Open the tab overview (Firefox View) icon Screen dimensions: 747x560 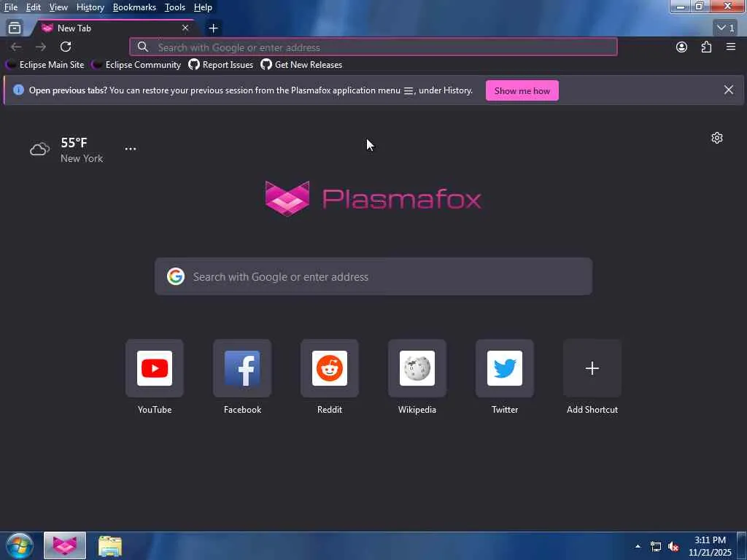tap(15, 28)
